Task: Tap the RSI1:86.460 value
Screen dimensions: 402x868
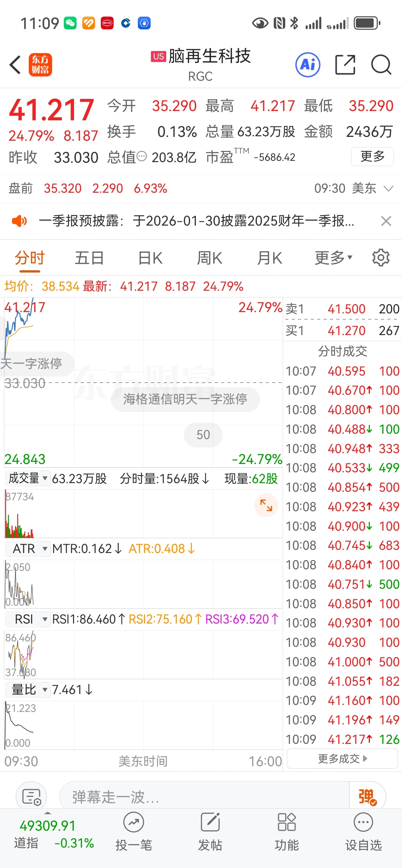Action: 89,619
